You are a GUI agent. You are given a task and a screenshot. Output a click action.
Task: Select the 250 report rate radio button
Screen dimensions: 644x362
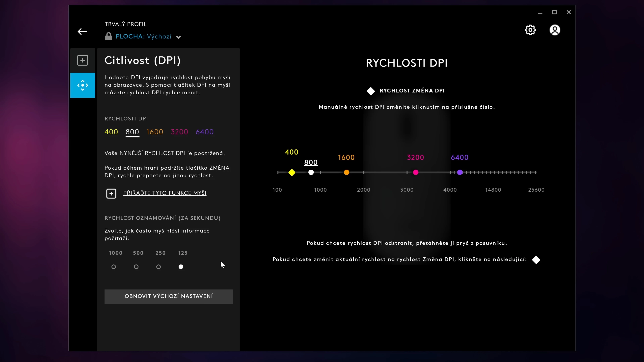tap(158, 267)
